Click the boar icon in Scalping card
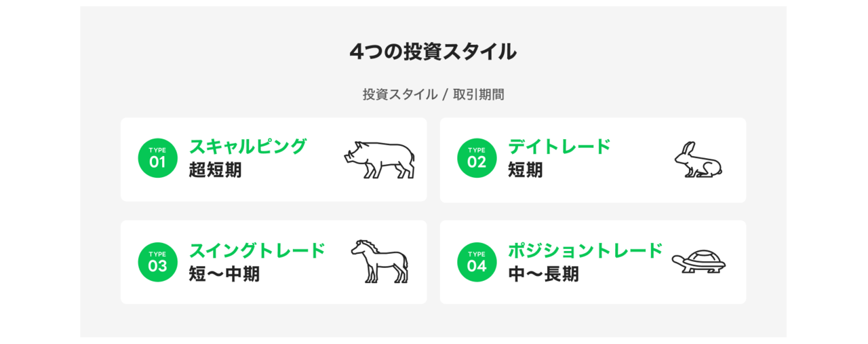868x344 pixels. [379, 159]
